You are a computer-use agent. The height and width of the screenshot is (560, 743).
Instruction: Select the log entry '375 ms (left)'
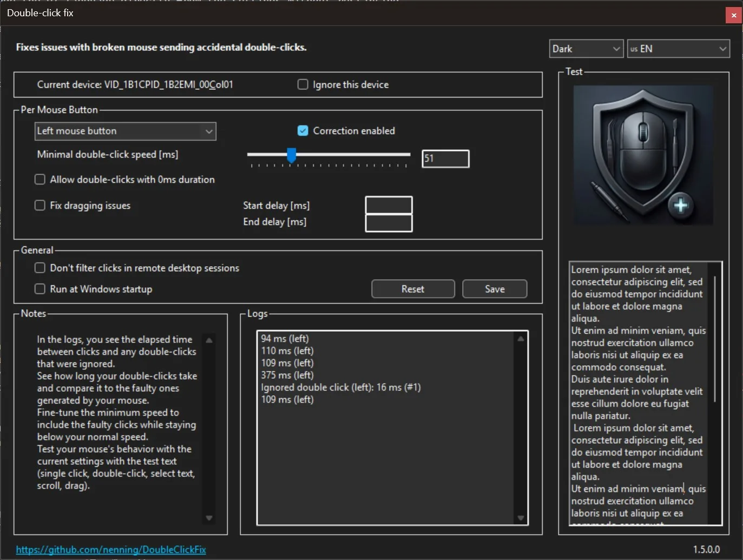point(287,375)
